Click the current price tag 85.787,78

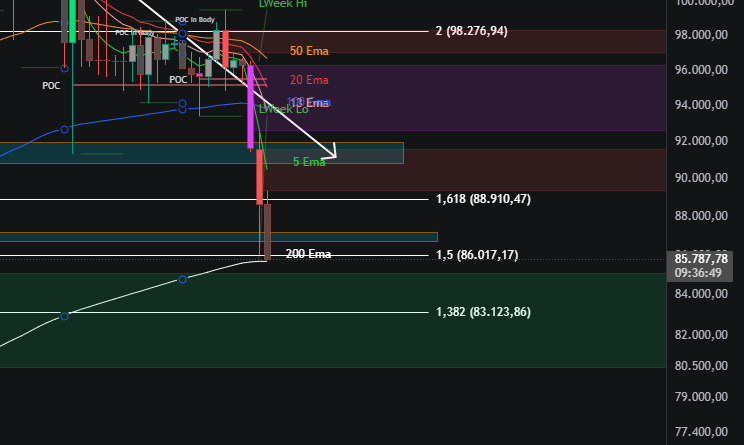click(701, 259)
